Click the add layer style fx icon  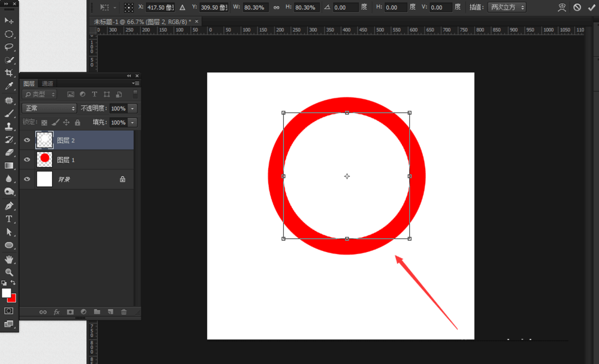pos(57,312)
